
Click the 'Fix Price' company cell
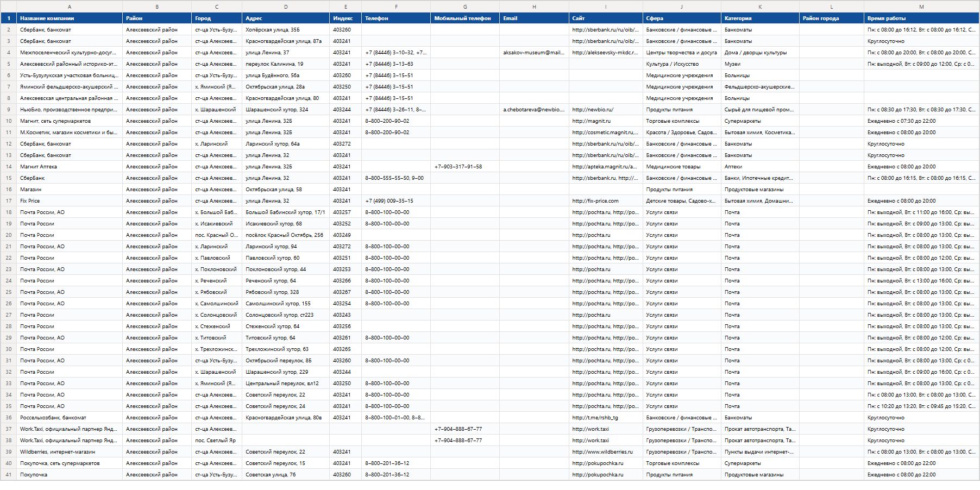coord(70,201)
